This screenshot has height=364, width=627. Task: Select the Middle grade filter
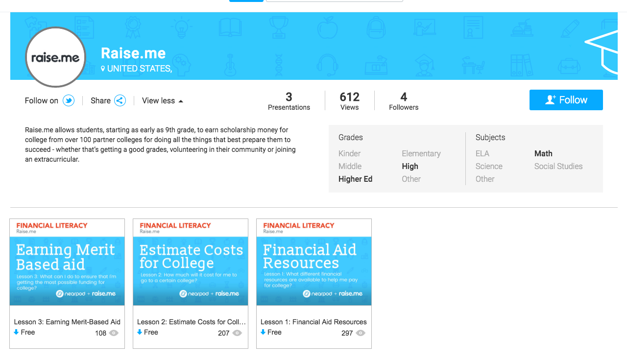pyautogui.click(x=350, y=166)
